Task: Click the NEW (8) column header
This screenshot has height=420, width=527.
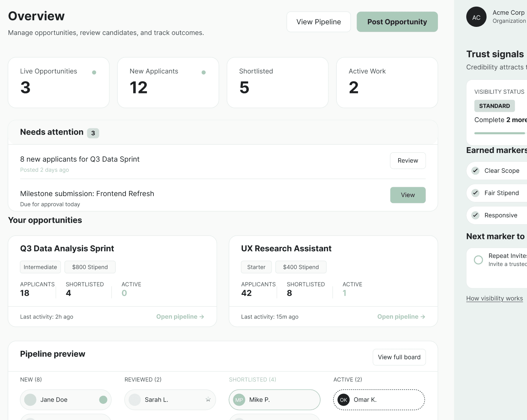Action: tap(31, 380)
